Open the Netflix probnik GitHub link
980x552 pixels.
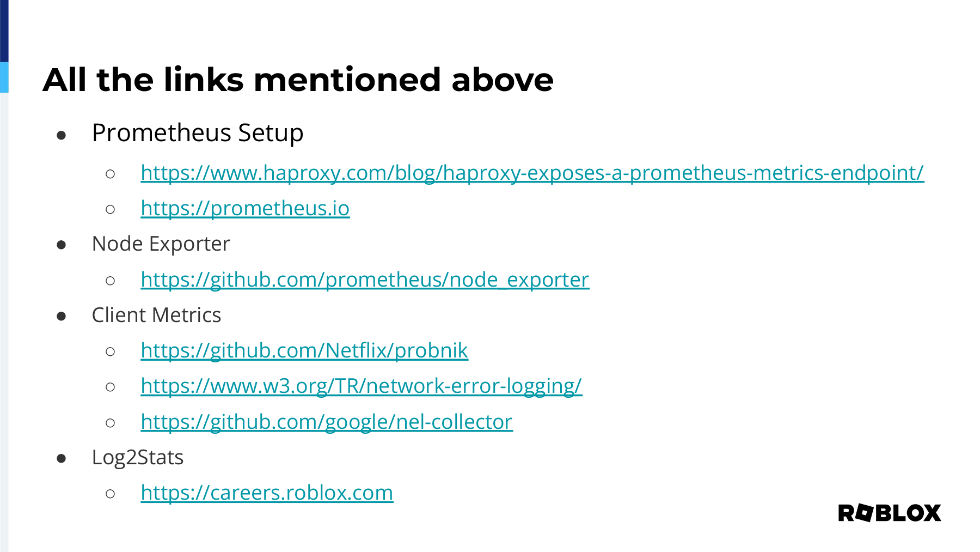coord(304,350)
